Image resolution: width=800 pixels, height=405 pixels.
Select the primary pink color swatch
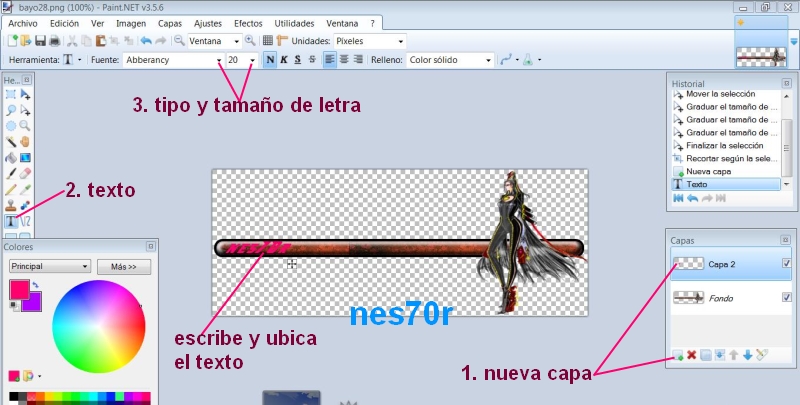click(x=19, y=289)
